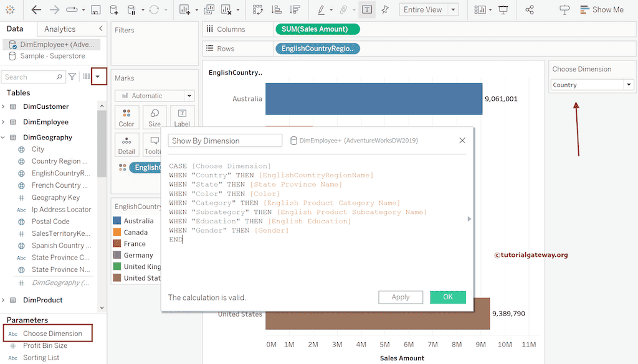Image resolution: width=638 pixels, height=364 pixels.
Task: Click the Tableau start page logo icon
Action: (10, 10)
